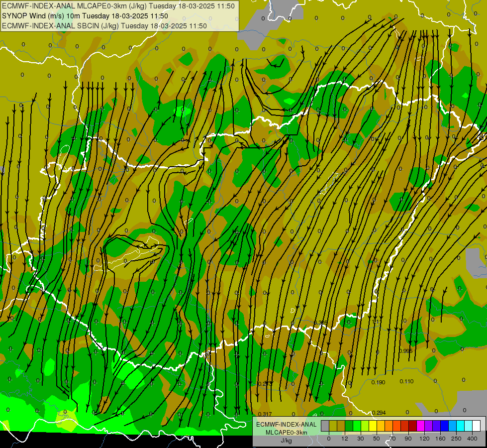Click the MLCAPE0-3km title in the color legend
The image size is (487, 448).
pos(287,433)
